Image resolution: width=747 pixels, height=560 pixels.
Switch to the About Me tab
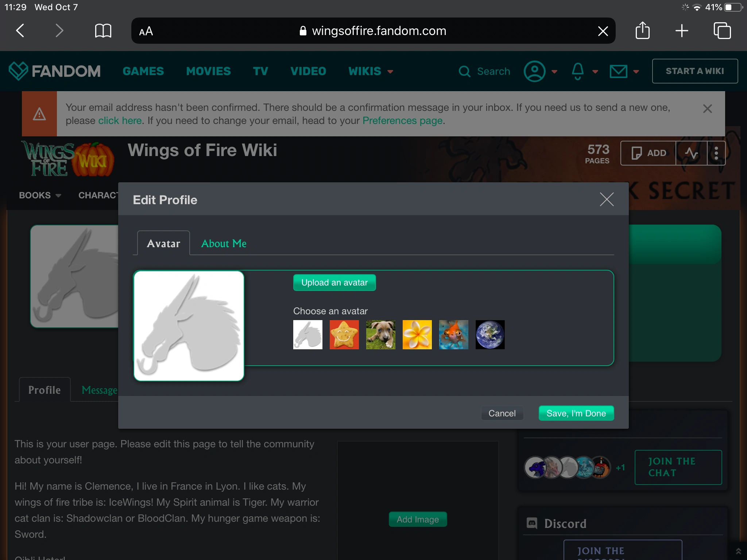[x=224, y=244]
